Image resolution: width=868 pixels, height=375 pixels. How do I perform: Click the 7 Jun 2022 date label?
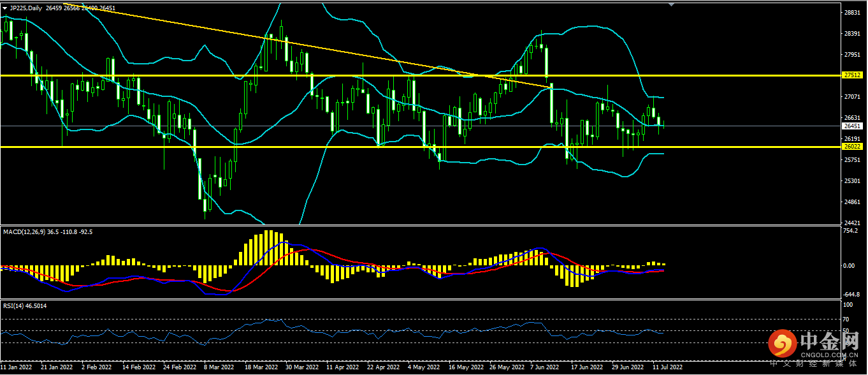546,368
